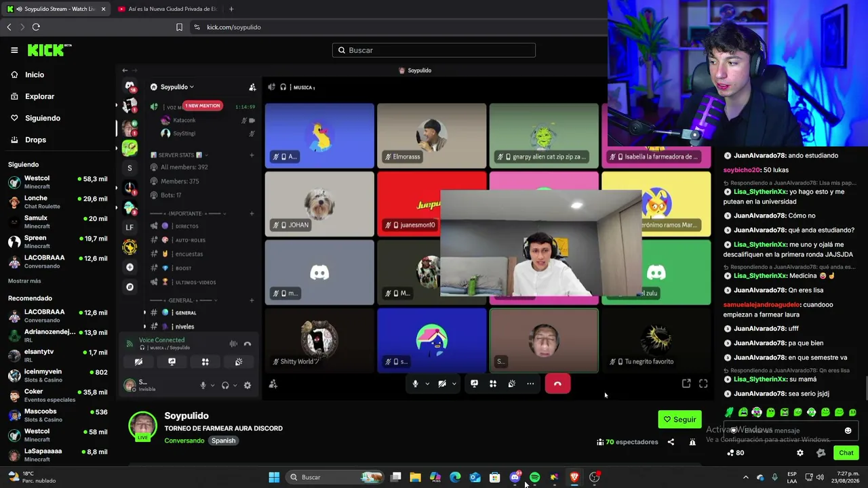Open the LF server in Discord
The height and width of the screenshot is (488, 868).
pyautogui.click(x=130, y=228)
